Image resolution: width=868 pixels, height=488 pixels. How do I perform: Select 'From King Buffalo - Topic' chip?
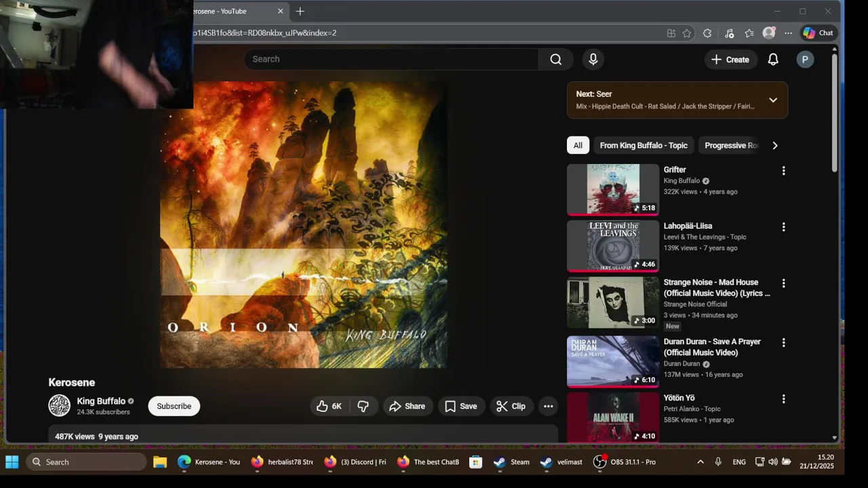pyautogui.click(x=644, y=145)
